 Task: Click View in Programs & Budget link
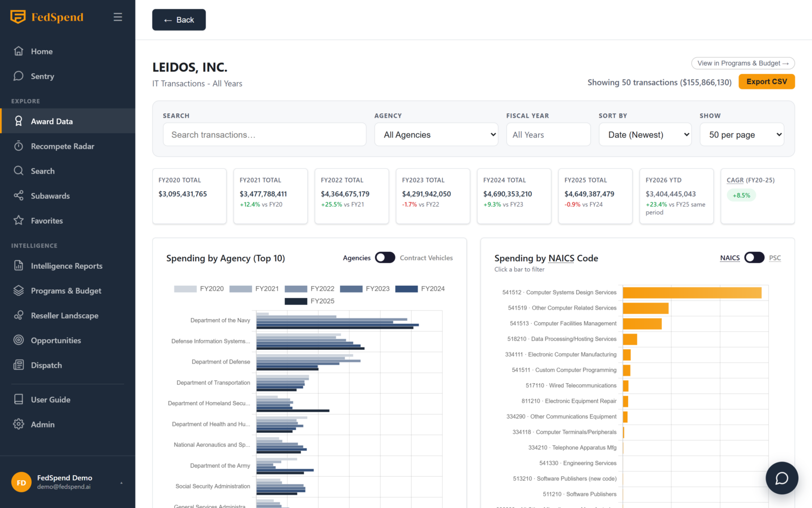pos(743,63)
